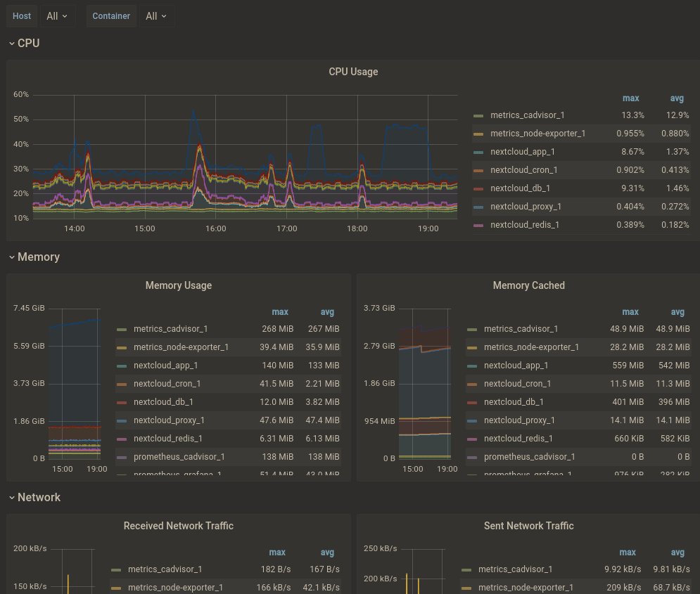This screenshot has width=700, height=594.
Task: Sort Memory Usage legend by avg
Action: point(327,311)
